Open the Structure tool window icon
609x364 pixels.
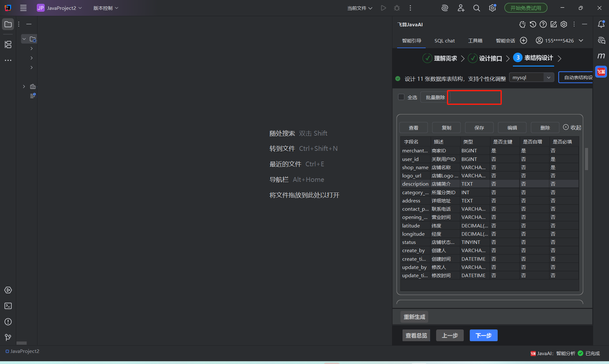tap(8, 44)
